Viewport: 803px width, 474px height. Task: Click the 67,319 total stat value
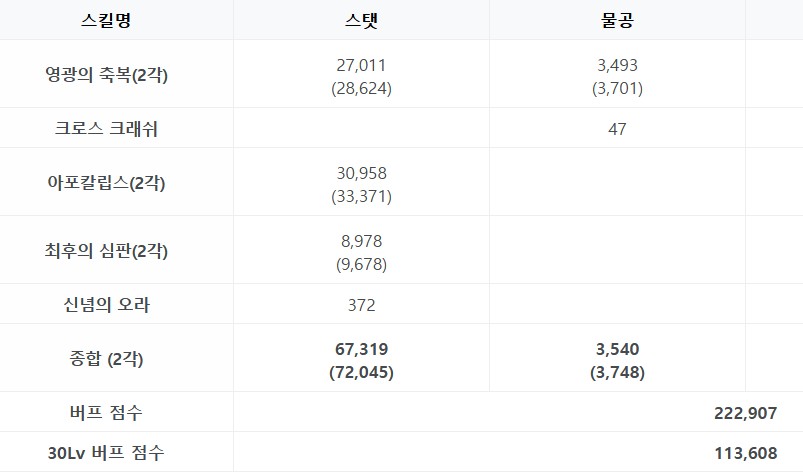tap(361, 350)
